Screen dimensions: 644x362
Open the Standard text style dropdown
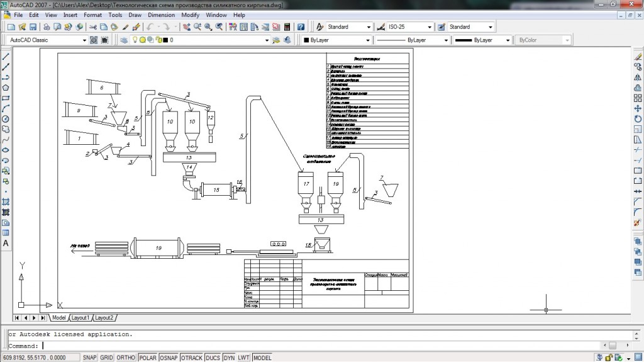(x=369, y=26)
